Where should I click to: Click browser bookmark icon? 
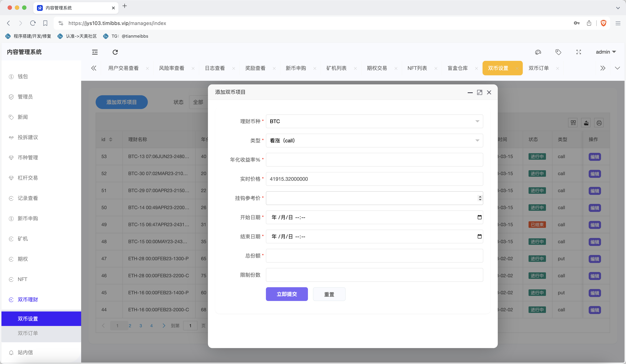45,23
